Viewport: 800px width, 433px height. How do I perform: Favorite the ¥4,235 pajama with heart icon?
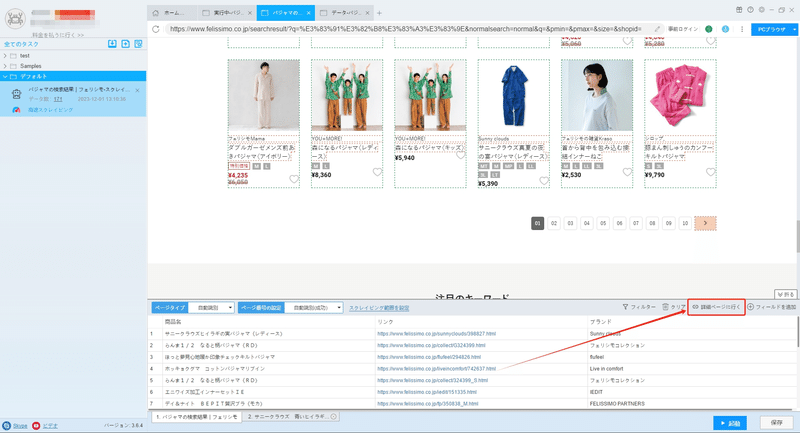click(x=294, y=179)
